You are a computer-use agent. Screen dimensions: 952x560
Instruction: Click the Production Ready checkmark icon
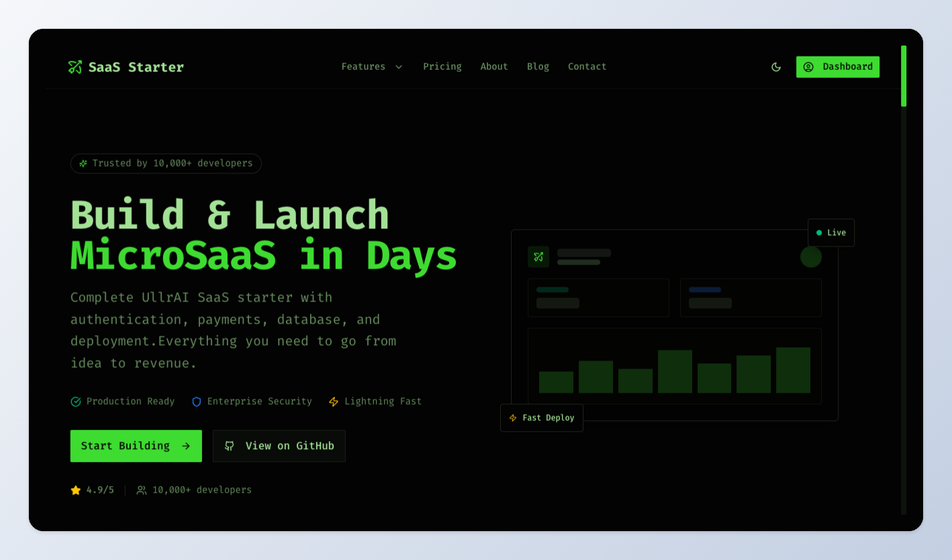[x=76, y=402]
